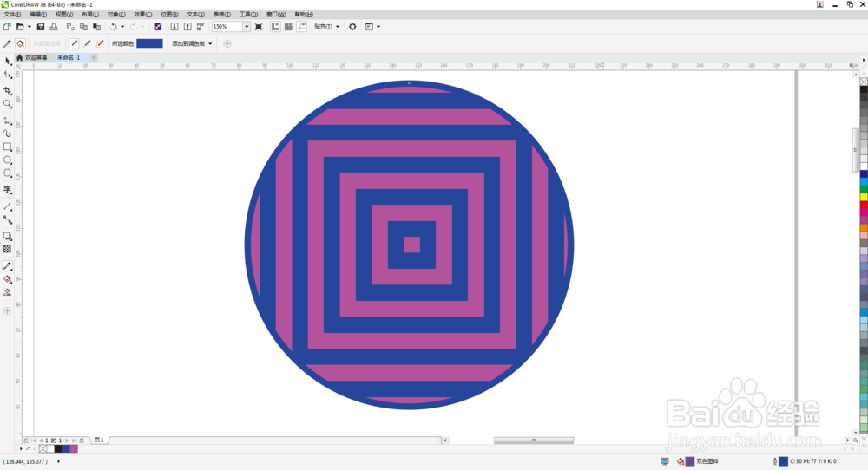Select the Parallel Dimension tool
This screenshot has height=470, width=868.
pos(7,206)
